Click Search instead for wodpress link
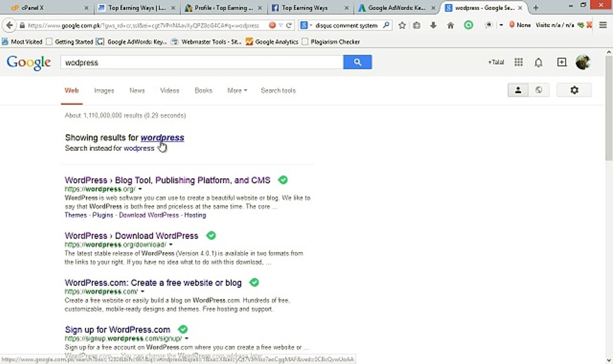613x364 pixels. coord(139,148)
